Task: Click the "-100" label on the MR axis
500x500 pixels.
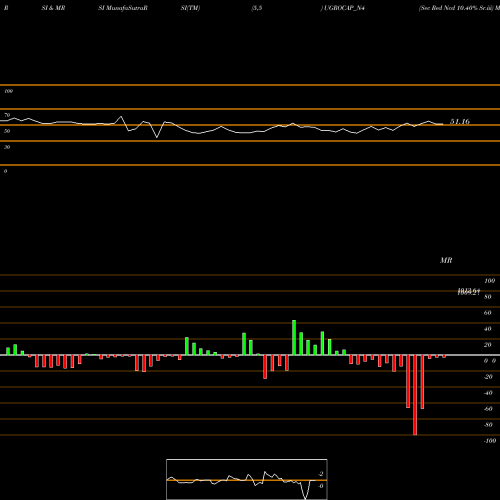Action: pos(490,441)
